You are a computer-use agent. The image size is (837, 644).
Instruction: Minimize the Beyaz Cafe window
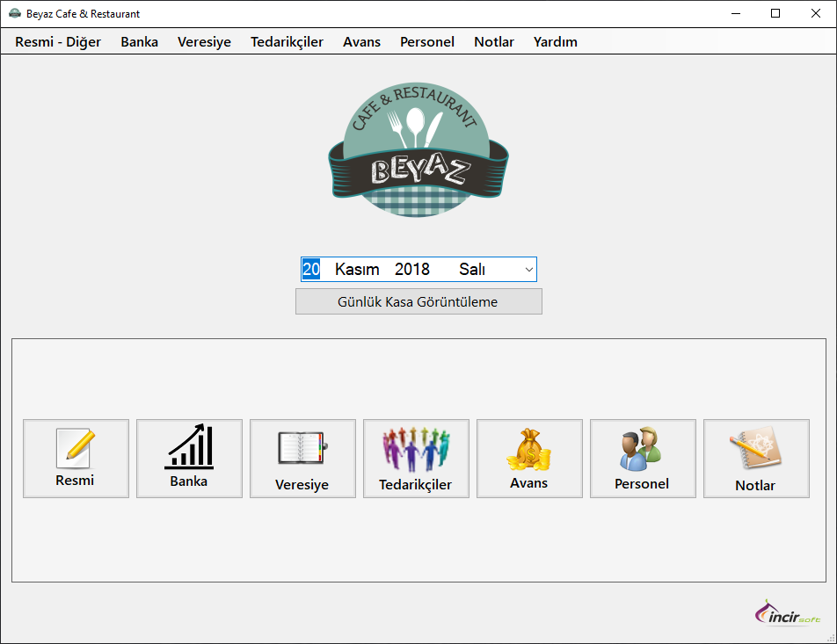(x=736, y=14)
